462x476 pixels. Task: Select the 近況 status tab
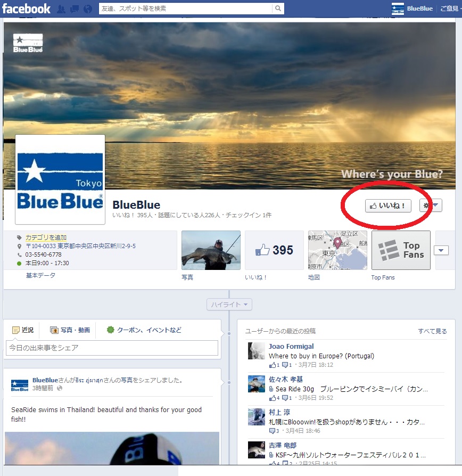(23, 330)
